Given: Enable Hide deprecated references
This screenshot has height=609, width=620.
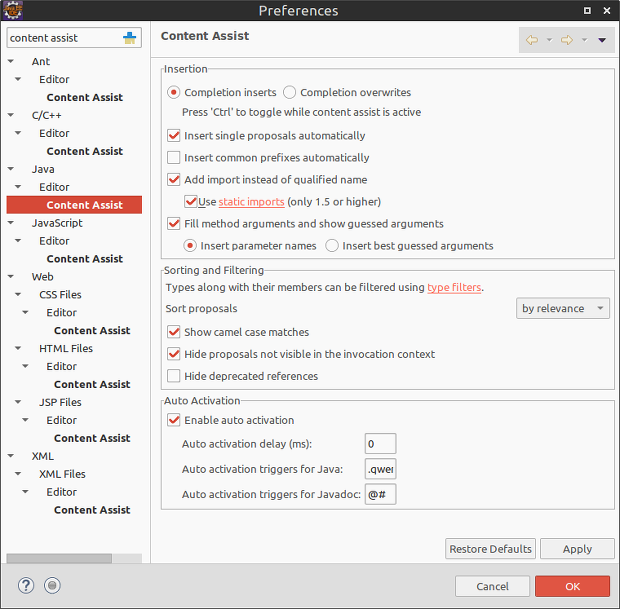Looking at the screenshot, I should (x=174, y=376).
